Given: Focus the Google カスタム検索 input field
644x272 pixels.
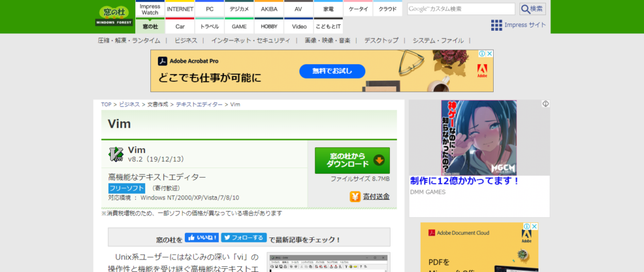Looking at the screenshot, I should point(461,9).
